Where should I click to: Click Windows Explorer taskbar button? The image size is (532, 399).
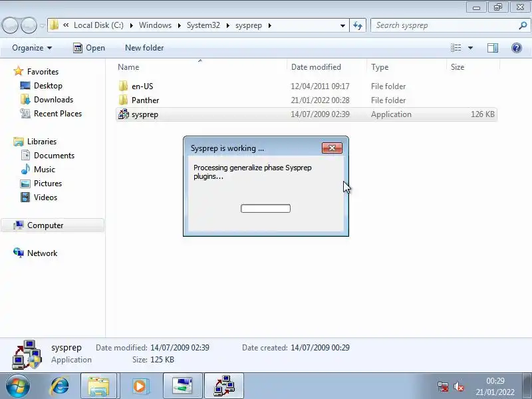coord(98,386)
